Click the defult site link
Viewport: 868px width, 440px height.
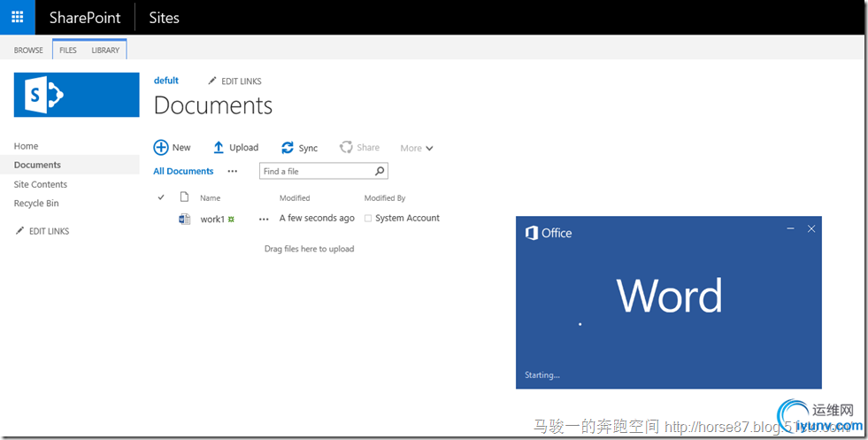166,81
